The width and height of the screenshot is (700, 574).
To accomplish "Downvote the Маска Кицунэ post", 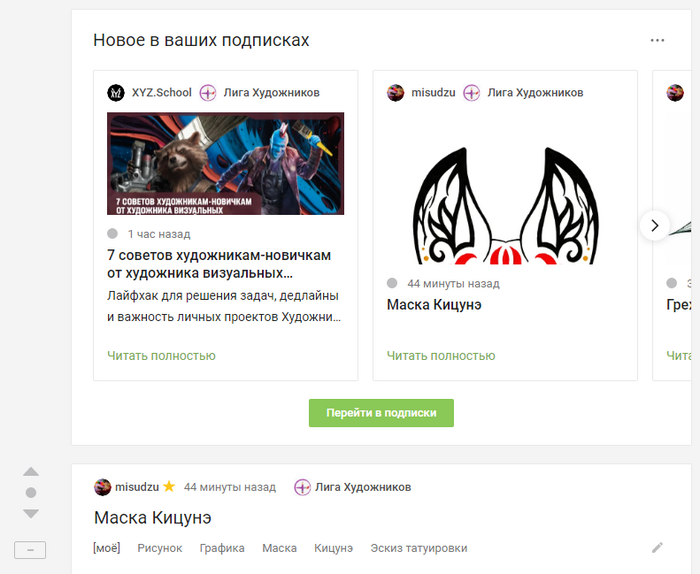I will 31,513.
